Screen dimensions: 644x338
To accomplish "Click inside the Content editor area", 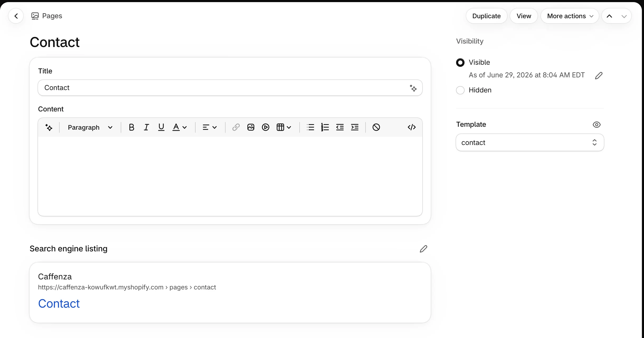I will [x=230, y=176].
